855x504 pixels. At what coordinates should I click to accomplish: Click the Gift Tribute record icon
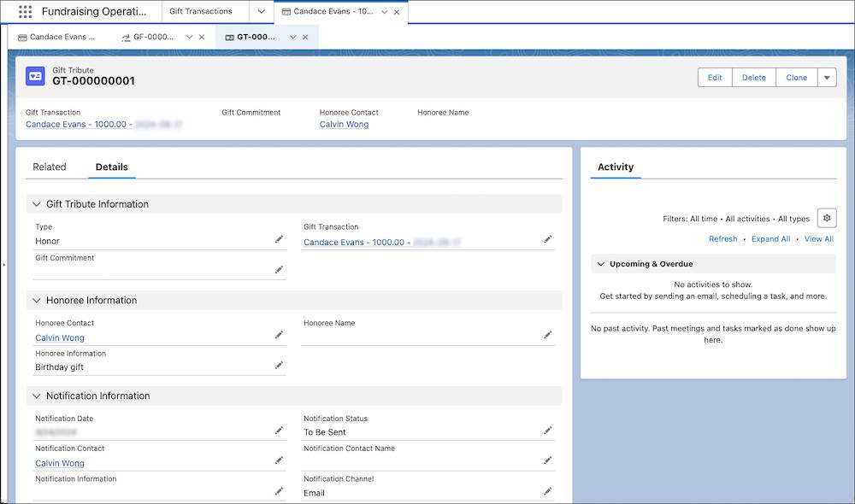35,76
